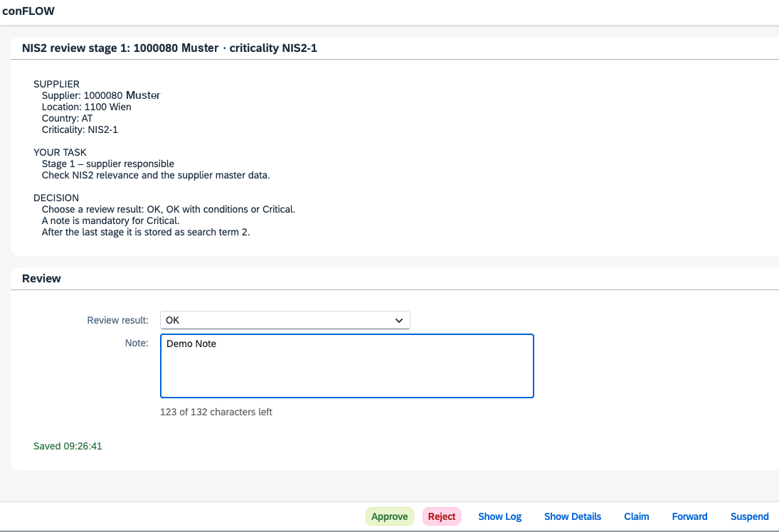Open Show Log

(x=500, y=516)
